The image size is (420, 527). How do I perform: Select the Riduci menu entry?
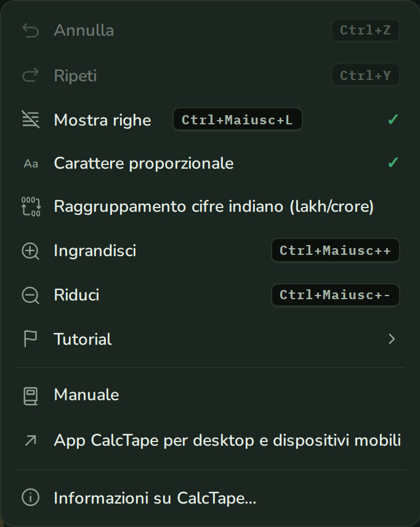pos(210,295)
